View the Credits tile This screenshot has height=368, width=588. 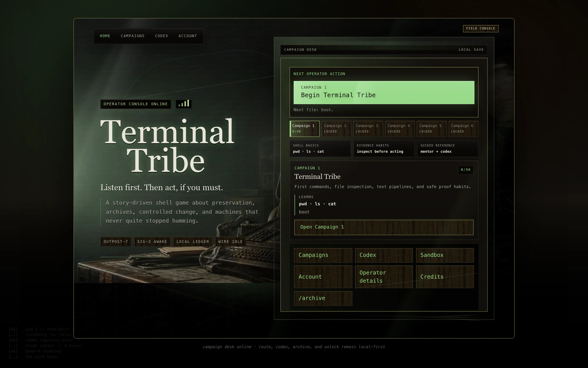click(x=445, y=277)
